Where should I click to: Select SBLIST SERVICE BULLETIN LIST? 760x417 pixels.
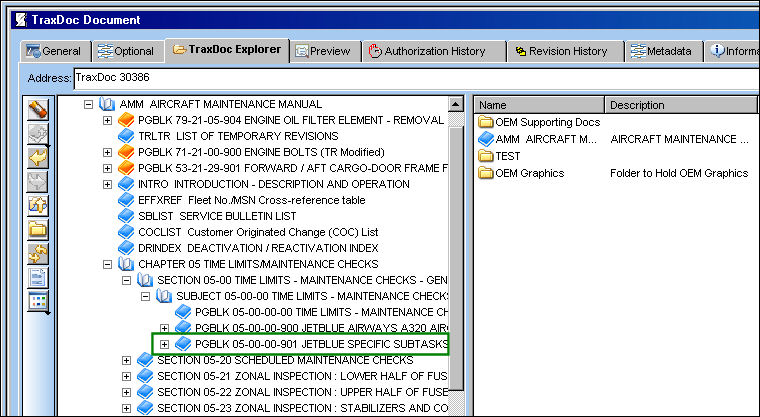pos(217,216)
